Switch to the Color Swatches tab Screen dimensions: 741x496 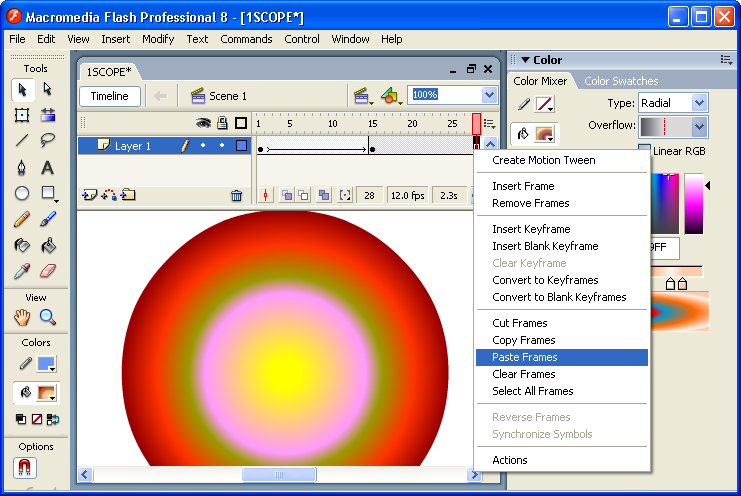[x=621, y=81]
